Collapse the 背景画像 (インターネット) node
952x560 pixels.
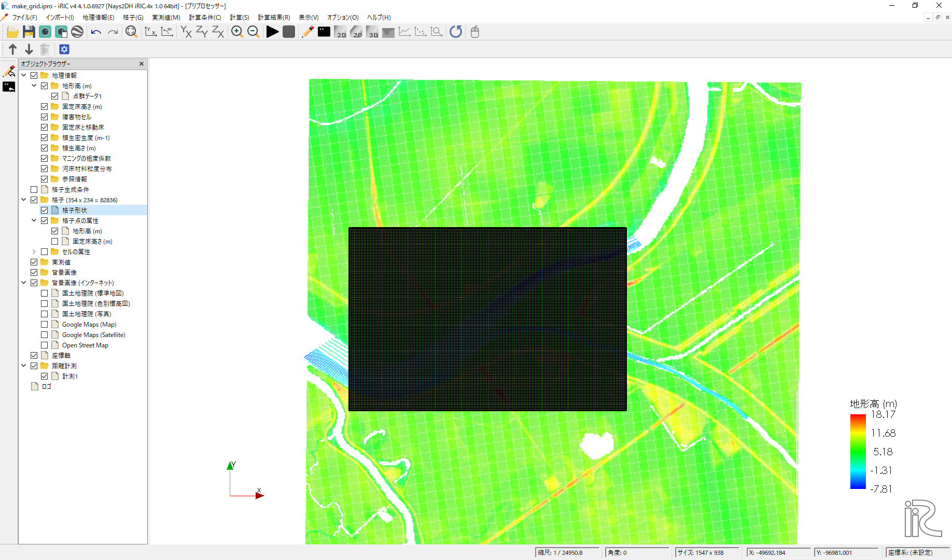pos(24,283)
